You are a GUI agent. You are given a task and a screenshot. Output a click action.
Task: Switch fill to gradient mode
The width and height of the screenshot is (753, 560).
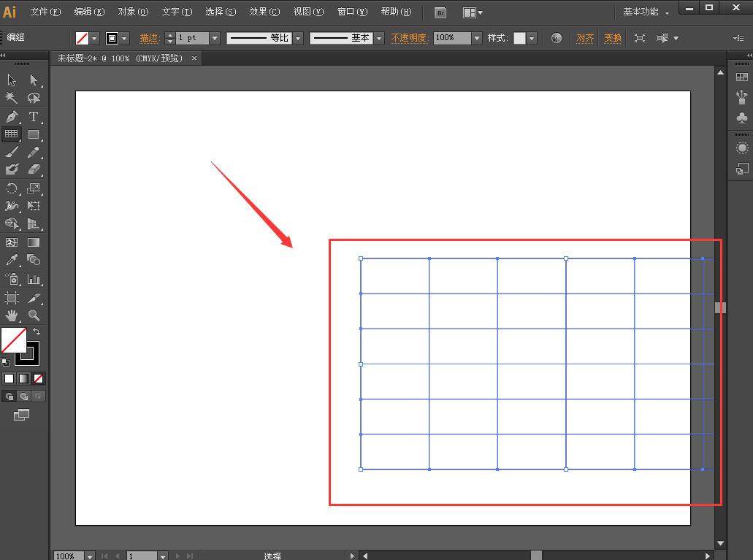pos(23,378)
